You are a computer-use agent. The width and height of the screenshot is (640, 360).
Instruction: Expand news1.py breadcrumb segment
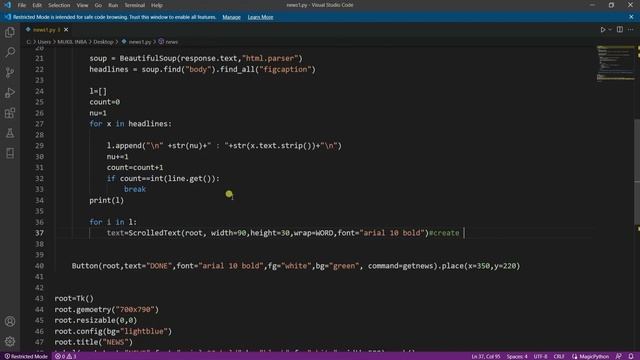(140, 42)
